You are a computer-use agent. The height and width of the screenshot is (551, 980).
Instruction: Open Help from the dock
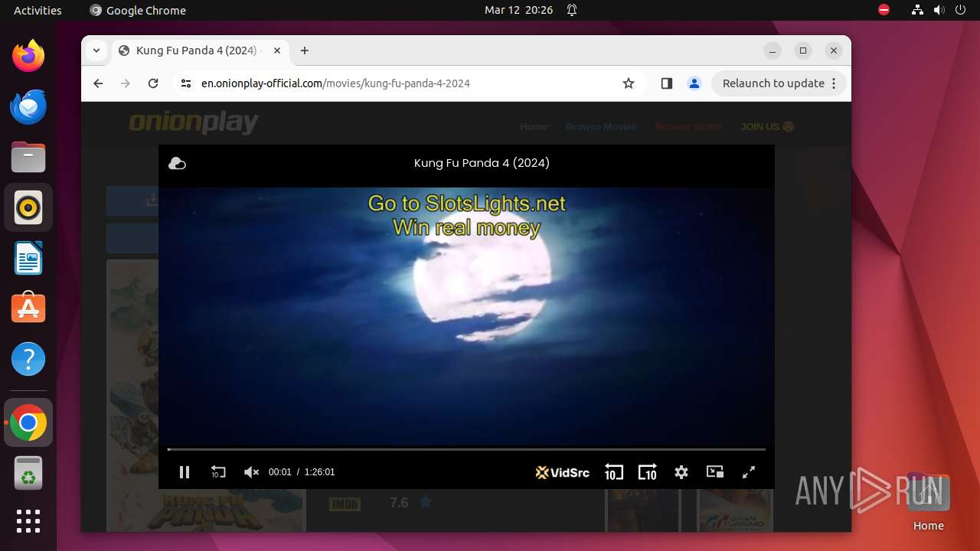[28, 359]
